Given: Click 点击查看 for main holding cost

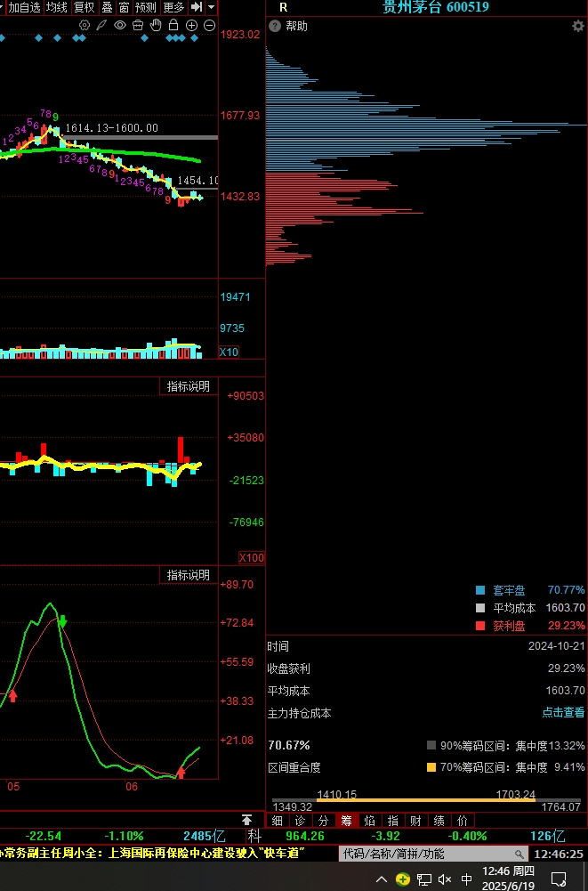Looking at the screenshot, I should point(563,713).
